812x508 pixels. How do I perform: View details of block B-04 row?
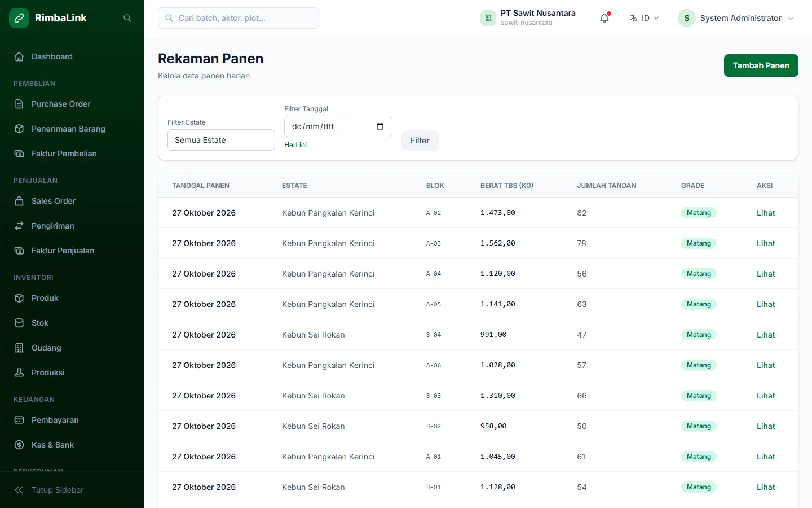766,335
